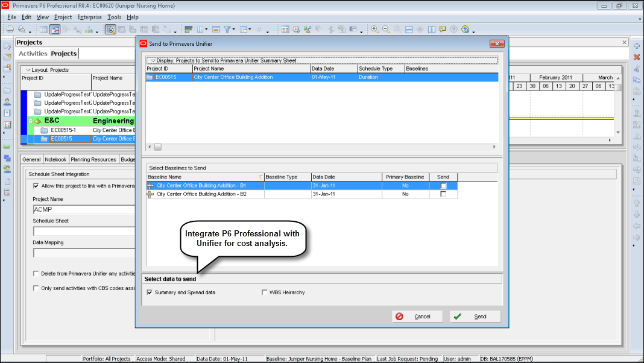Click the dialog horizontal scrollbar thumb
This screenshot has width=644, height=363.
pos(158,147)
